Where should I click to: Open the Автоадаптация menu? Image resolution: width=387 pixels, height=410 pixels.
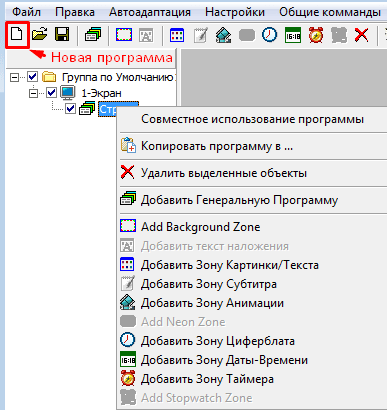[150, 12]
